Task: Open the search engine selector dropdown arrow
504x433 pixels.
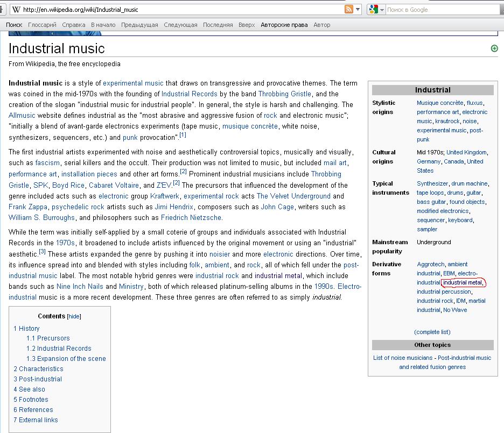Action: [382, 10]
